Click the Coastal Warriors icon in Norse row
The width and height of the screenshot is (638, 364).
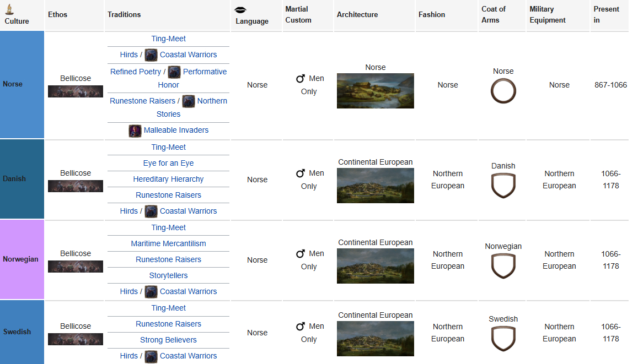pos(151,55)
